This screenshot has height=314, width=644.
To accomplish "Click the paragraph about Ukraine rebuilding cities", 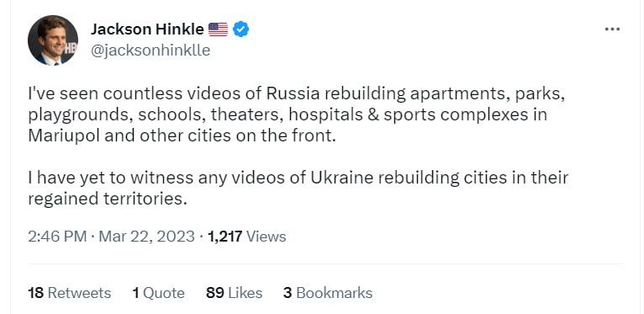I will 298,189.
